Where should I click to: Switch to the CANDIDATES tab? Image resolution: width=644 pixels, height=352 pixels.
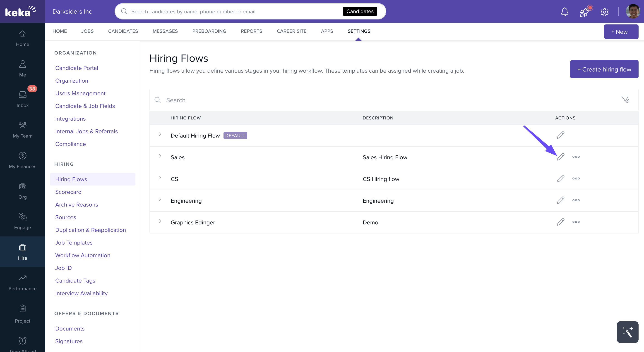123,31
